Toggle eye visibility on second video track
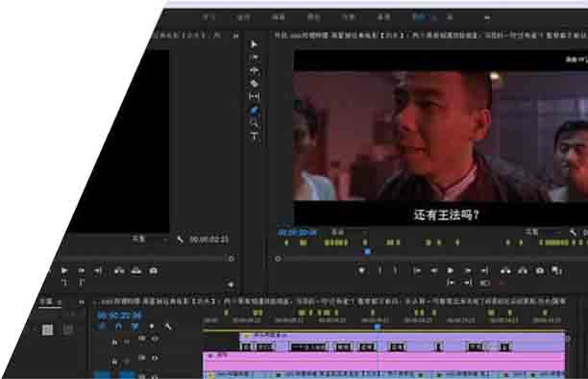This screenshot has height=379, width=588. [x=155, y=358]
